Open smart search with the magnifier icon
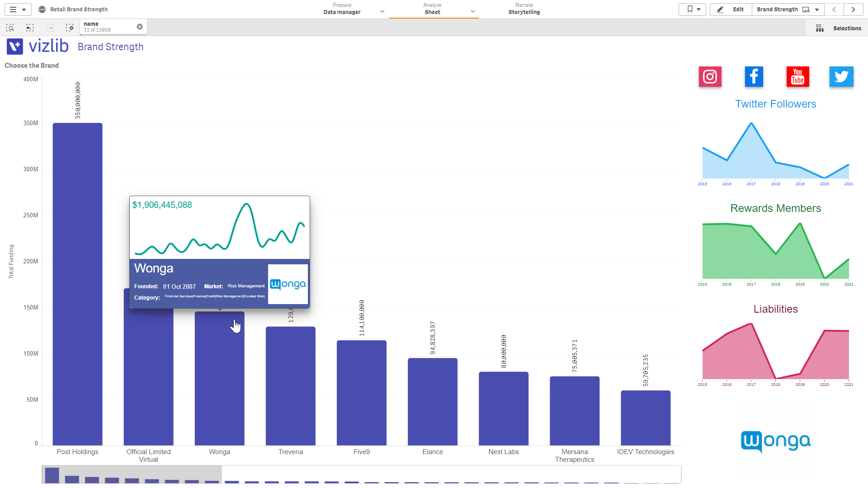Image resolution: width=868 pixels, height=488 pixels. pyautogui.click(x=10, y=28)
